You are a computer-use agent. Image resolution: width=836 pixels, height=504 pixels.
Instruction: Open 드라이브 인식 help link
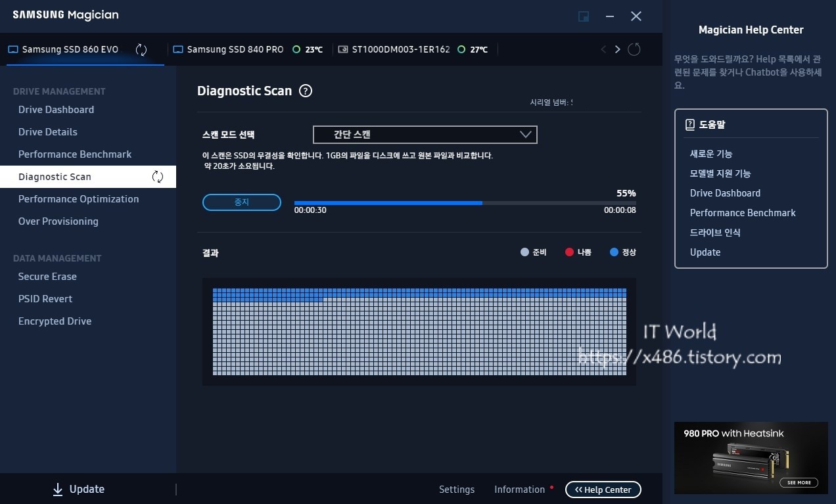[715, 233]
